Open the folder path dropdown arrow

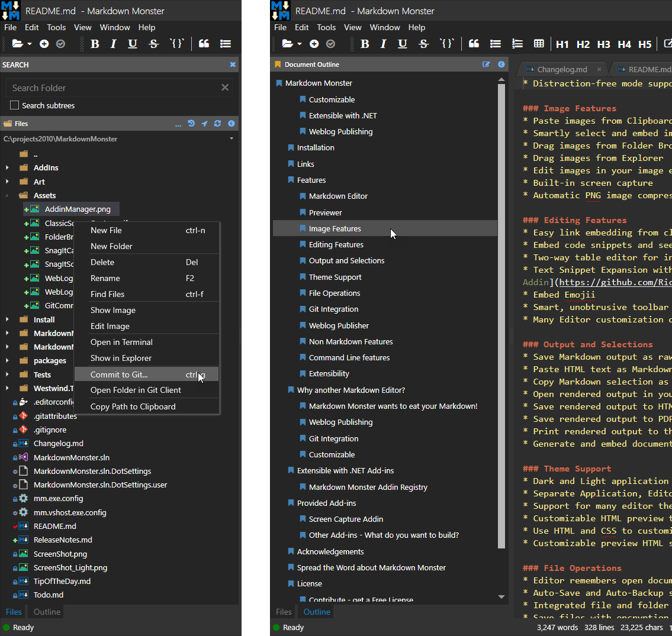point(231,139)
